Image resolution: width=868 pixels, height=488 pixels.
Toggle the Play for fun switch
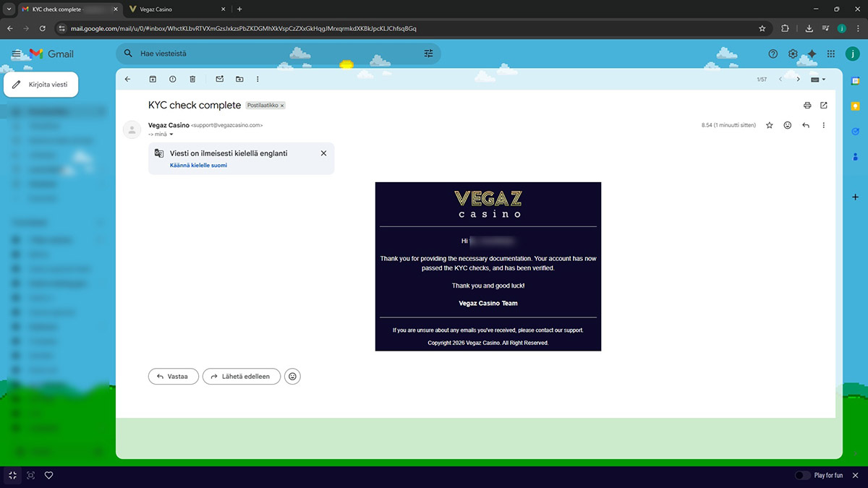tap(802, 475)
